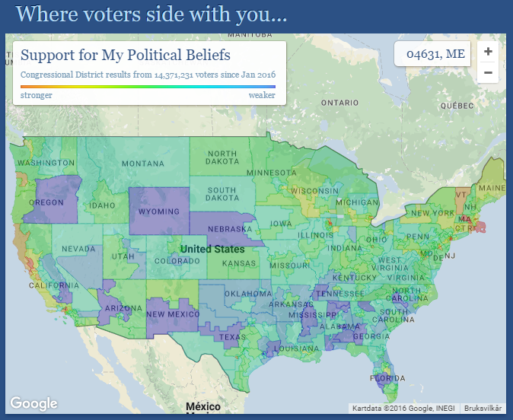Click the Kansas region on the map
Image resolution: width=513 pixels, height=420 pixels.
click(x=238, y=262)
